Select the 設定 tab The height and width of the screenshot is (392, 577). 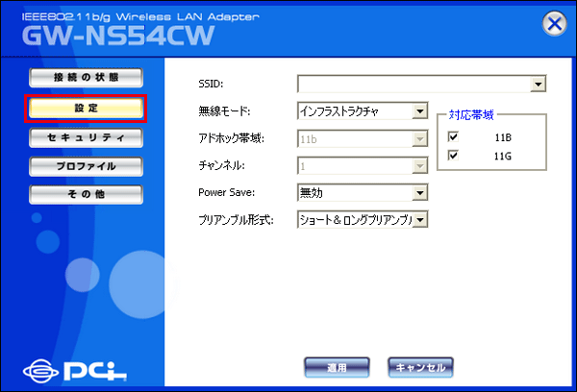[x=87, y=109]
